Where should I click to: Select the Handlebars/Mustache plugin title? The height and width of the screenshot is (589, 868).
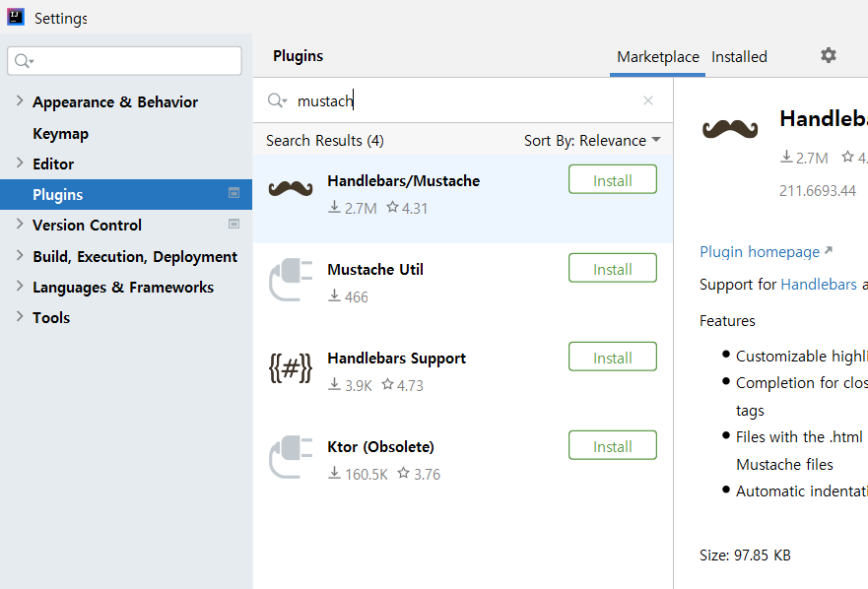(x=404, y=181)
